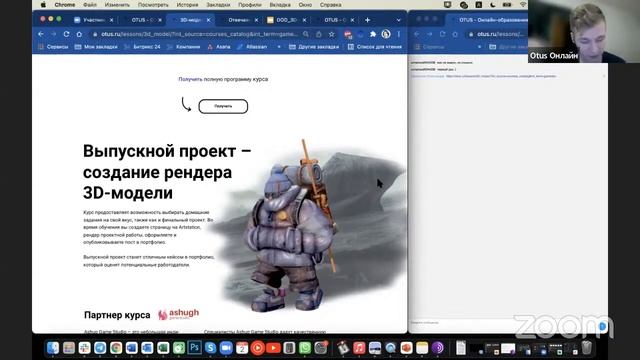
Task: Open the Профили menu
Action: tap(250, 5)
